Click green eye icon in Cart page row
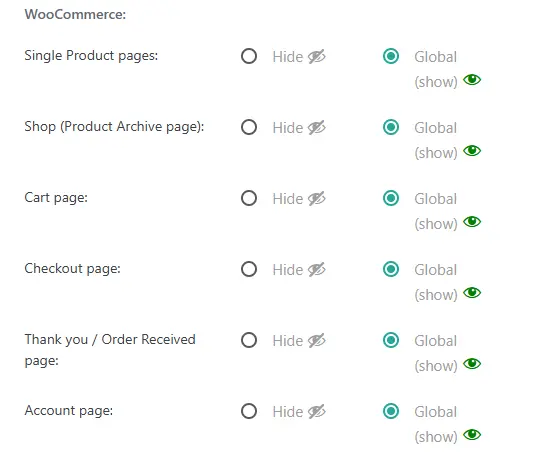Image resolution: width=535 pixels, height=453 pixels. pyautogui.click(x=472, y=222)
